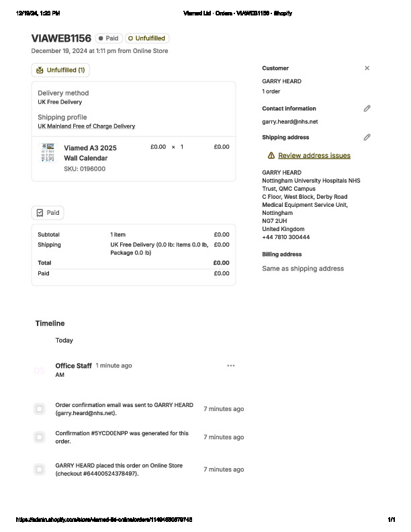Click the customer's 1 order count
411x532 pixels.
(271, 91)
